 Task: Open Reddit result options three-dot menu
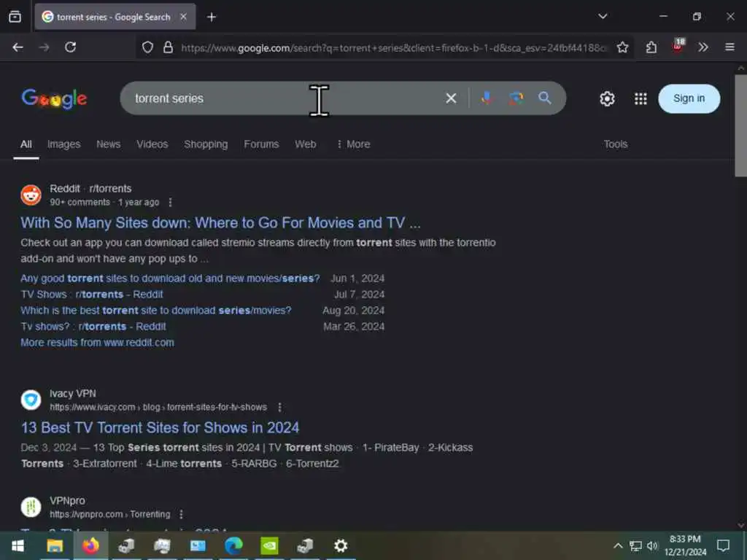170,203
